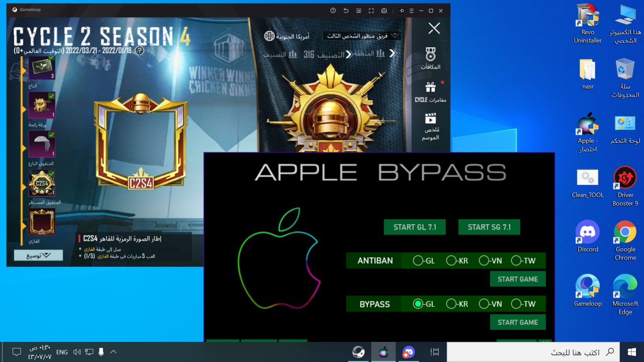The height and width of the screenshot is (362, 644).
Task: Click the back arrow in Gameloop title bar
Action: click(x=346, y=10)
